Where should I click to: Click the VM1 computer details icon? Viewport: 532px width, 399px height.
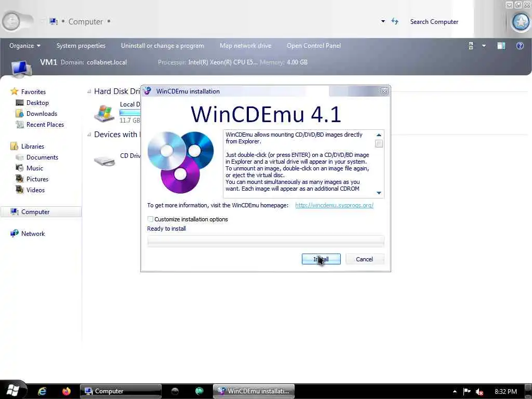point(21,68)
